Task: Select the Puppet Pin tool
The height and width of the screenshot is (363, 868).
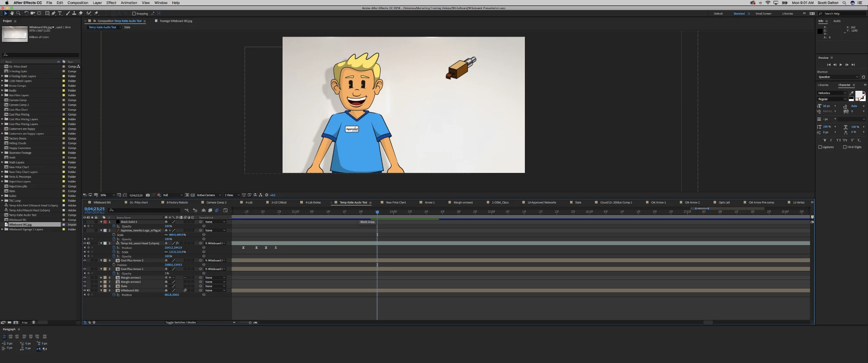Action: [x=96, y=13]
